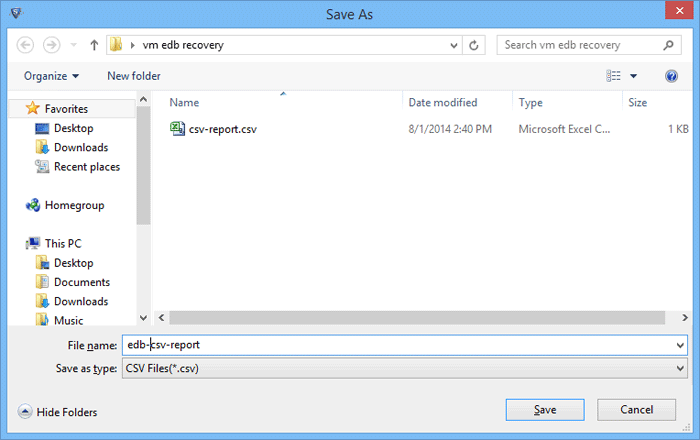The height and width of the screenshot is (440, 700).
Task: Sort by Date modified column
Action: coord(442,103)
